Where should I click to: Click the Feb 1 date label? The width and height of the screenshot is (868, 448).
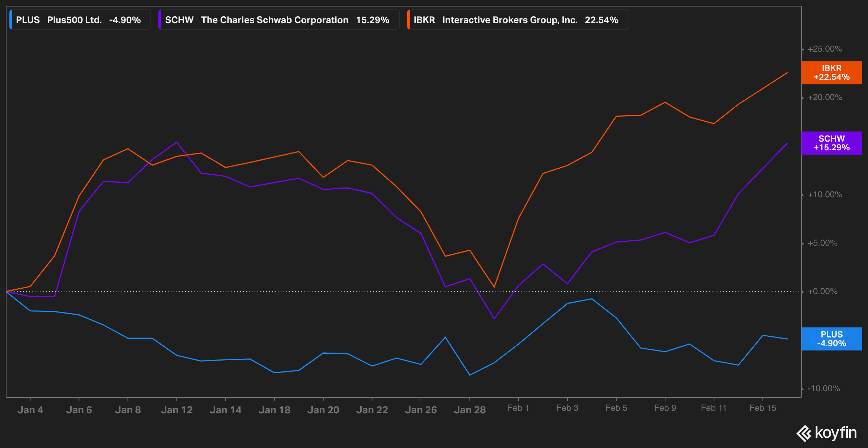pos(518,408)
